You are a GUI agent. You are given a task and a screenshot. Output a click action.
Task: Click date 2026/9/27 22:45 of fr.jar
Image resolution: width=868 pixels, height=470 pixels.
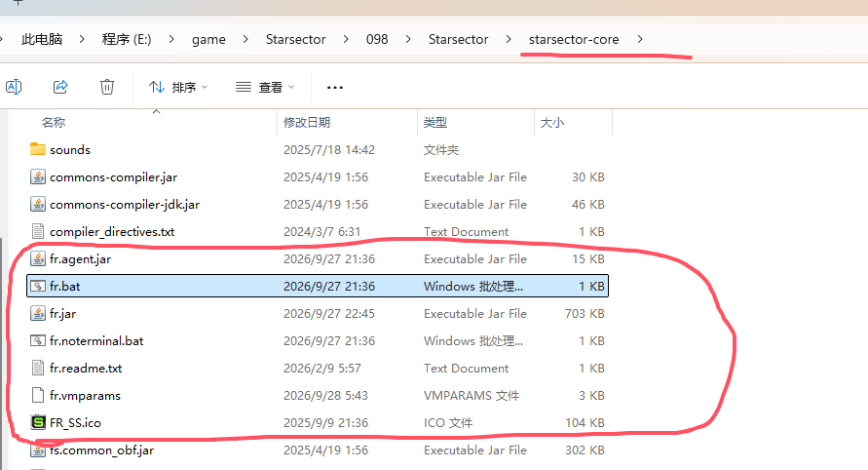point(329,314)
